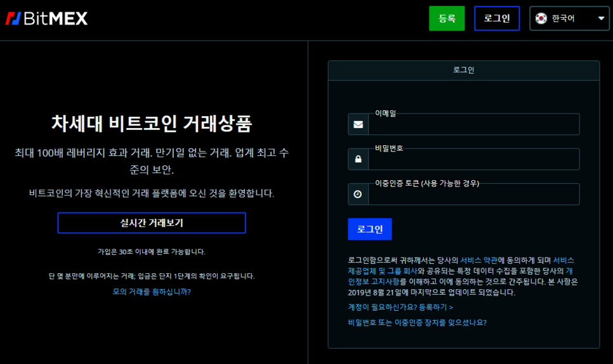The height and width of the screenshot is (364, 613).
Task: Open the 모의 거래를 원하십니까? link
Action: pyautogui.click(x=152, y=292)
